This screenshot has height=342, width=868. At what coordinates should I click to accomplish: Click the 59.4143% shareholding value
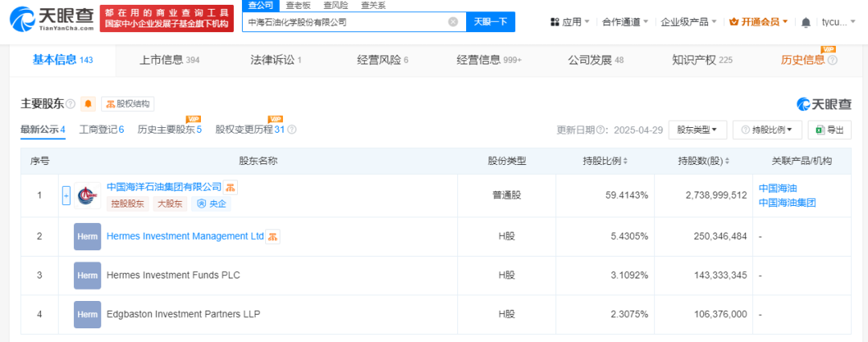[627, 196]
